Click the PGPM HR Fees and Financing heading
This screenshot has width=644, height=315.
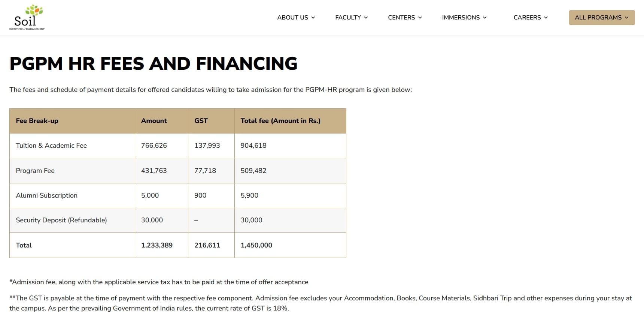click(x=153, y=63)
